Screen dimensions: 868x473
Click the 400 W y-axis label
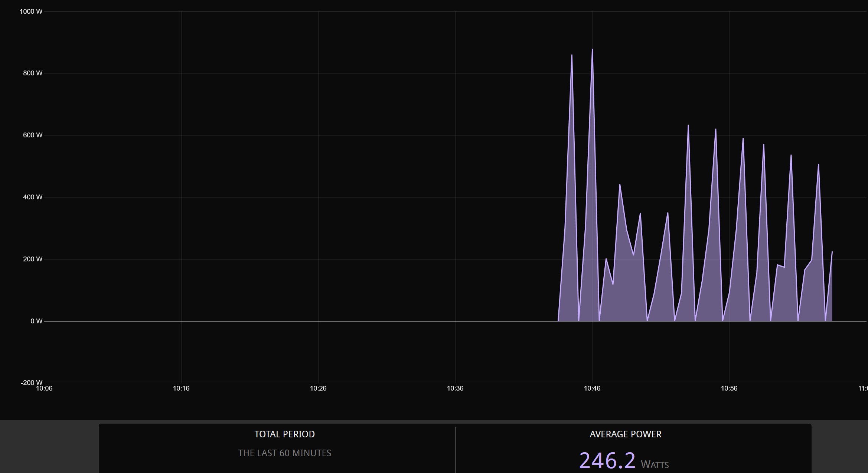coord(33,197)
